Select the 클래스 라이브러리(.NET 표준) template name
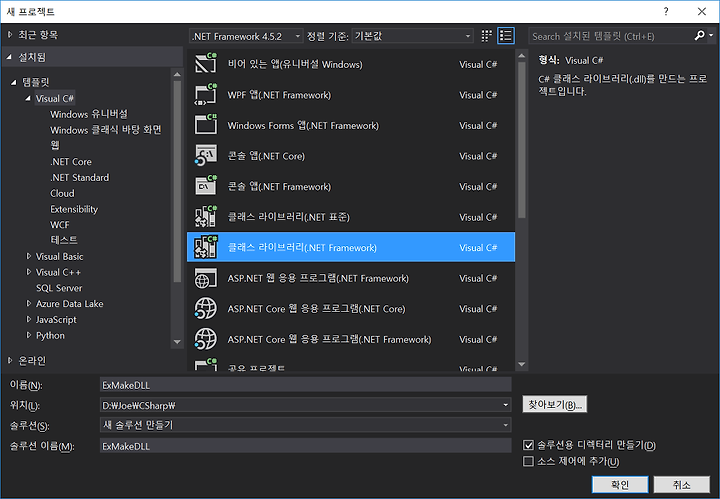Image resolution: width=720 pixels, height=499 pixels. pyautogui.click(x=288, y=217)
